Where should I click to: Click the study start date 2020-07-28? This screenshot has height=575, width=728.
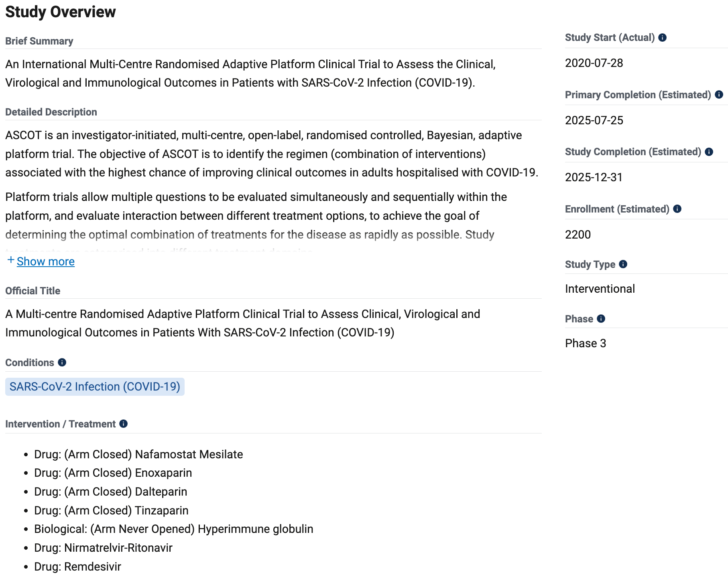(594, 63)
